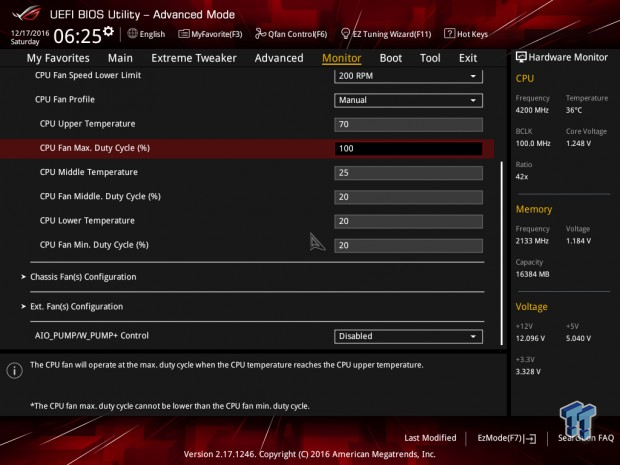The image size is (620, 465).
Task: Click the 12/17/2016 Saturday date
Action: [30, 37]
